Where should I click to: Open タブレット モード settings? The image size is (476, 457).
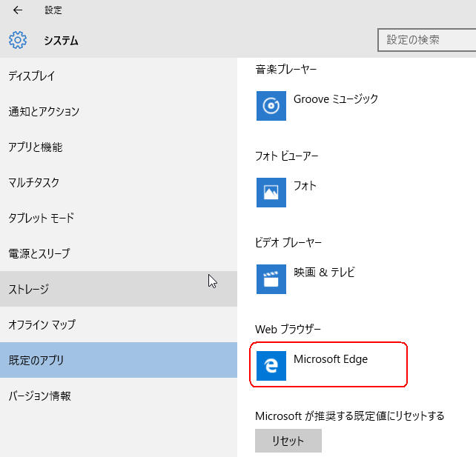pos(119,218)
